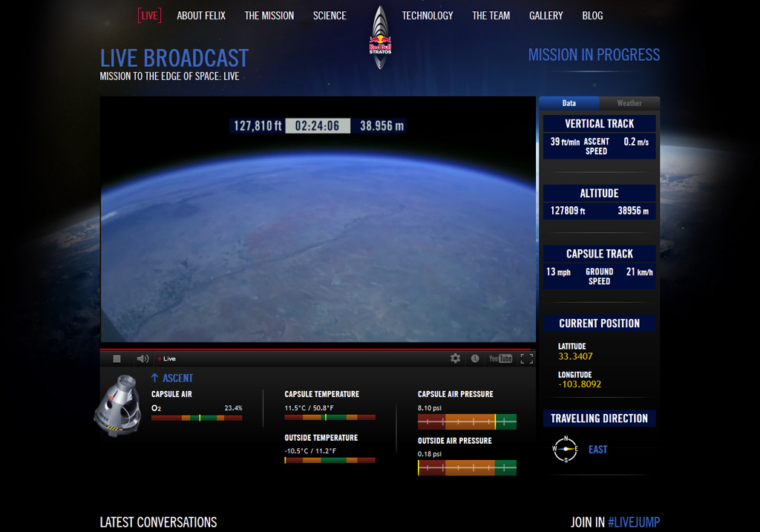The image size is (760, 532).
Task: Open the LIVE navigation item
Action: pos(149,16)
